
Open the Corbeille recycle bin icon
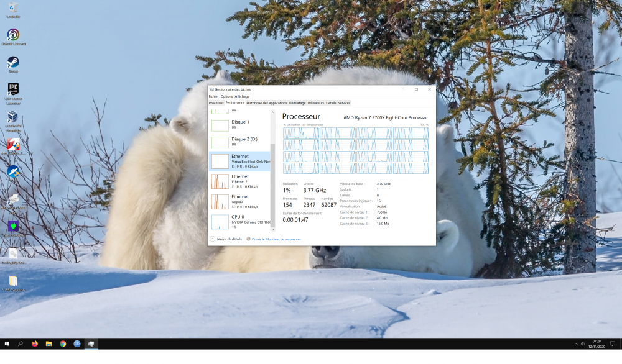[13, 9]
